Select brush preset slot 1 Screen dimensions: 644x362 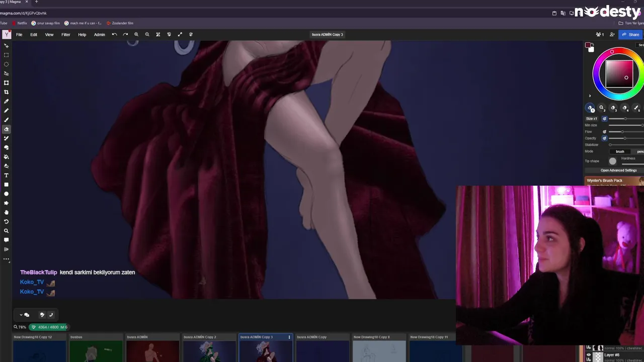[590, 108]
